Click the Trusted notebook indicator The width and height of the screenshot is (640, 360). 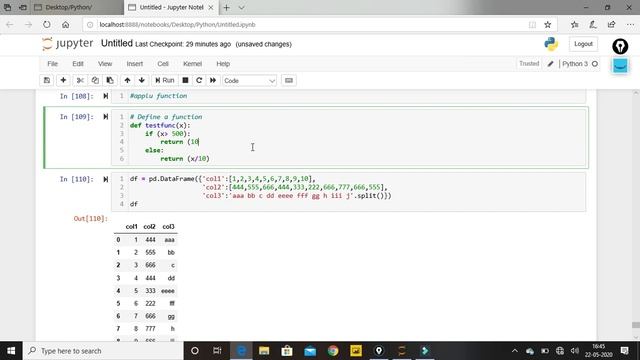point(529,64)
